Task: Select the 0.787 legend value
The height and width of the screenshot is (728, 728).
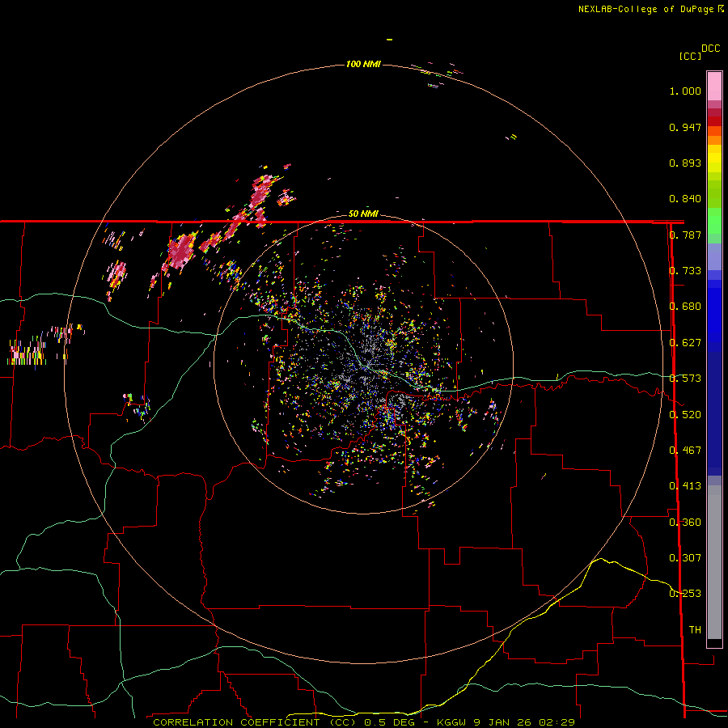Action: 685,235
